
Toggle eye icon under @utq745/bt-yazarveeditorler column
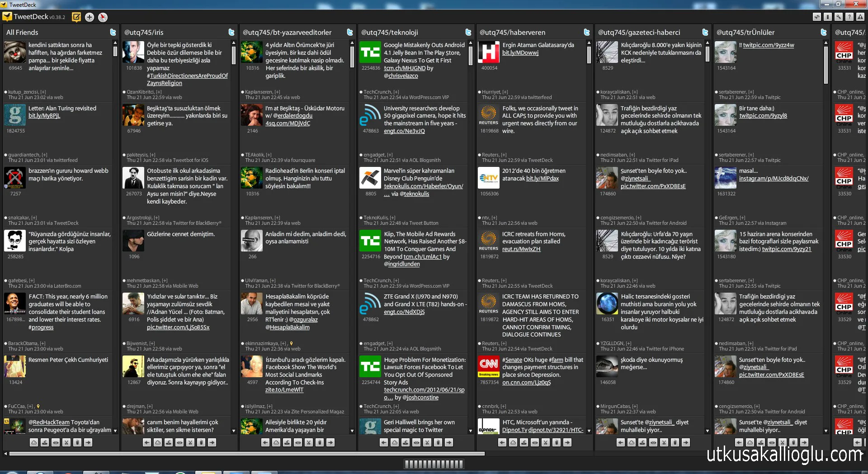click(298, 442)
